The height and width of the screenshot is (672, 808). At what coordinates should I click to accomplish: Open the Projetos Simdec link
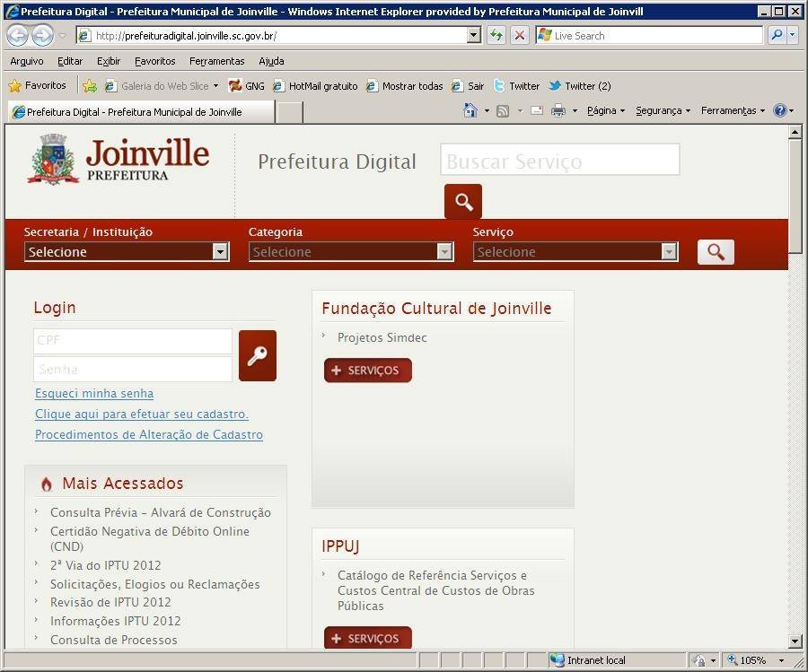382,338
